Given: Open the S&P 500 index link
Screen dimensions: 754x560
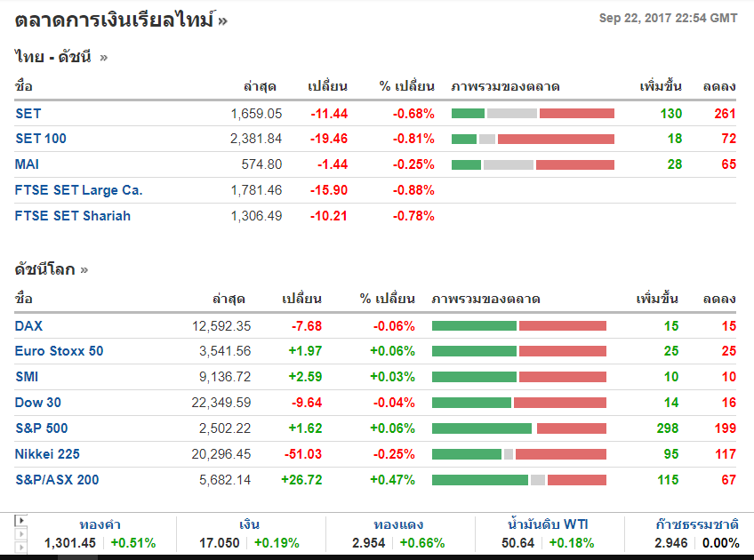Looking at the screenshot, I should pos(41,428).
